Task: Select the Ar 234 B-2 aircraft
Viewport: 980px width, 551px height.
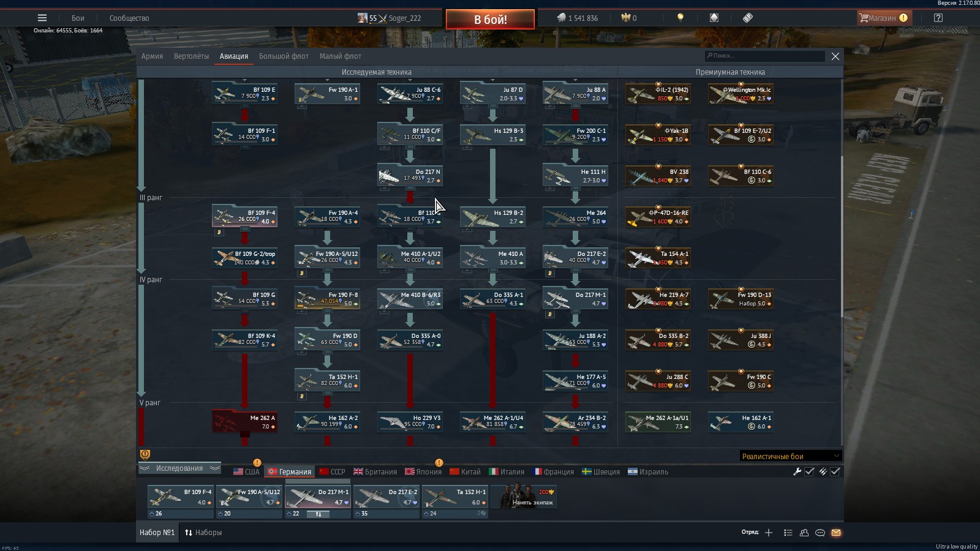Action: point(575,422)
